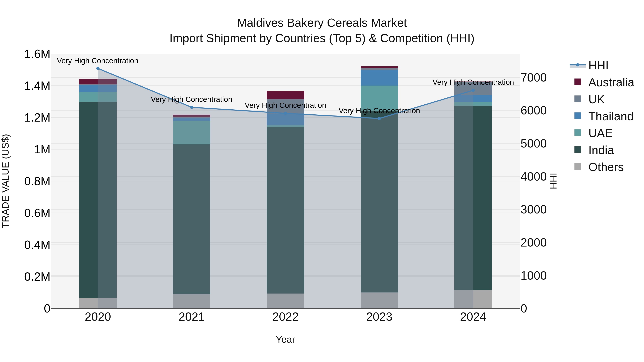Hide the India series via legend
The image size is (644, 362).
(x=594, y=150)
